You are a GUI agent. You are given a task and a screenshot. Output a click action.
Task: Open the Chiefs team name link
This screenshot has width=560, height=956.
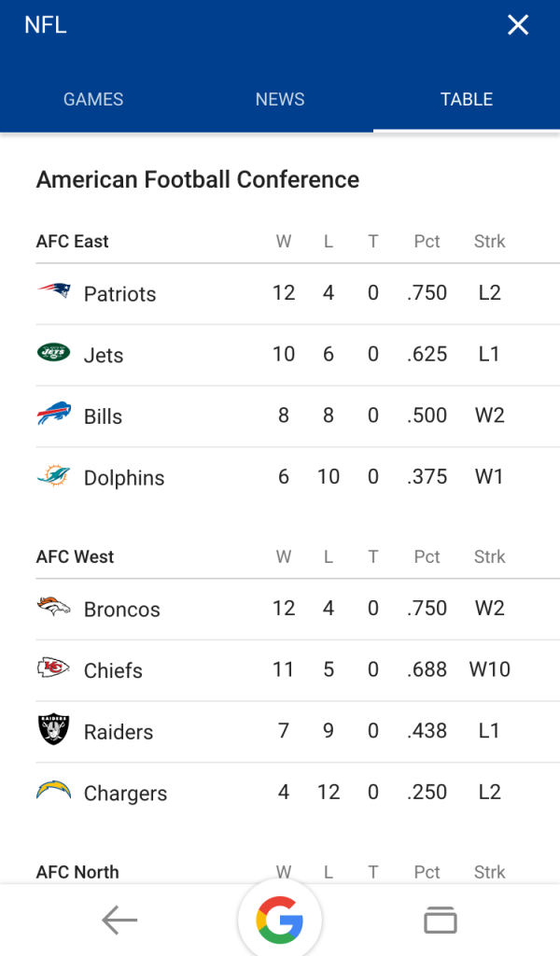113,670
